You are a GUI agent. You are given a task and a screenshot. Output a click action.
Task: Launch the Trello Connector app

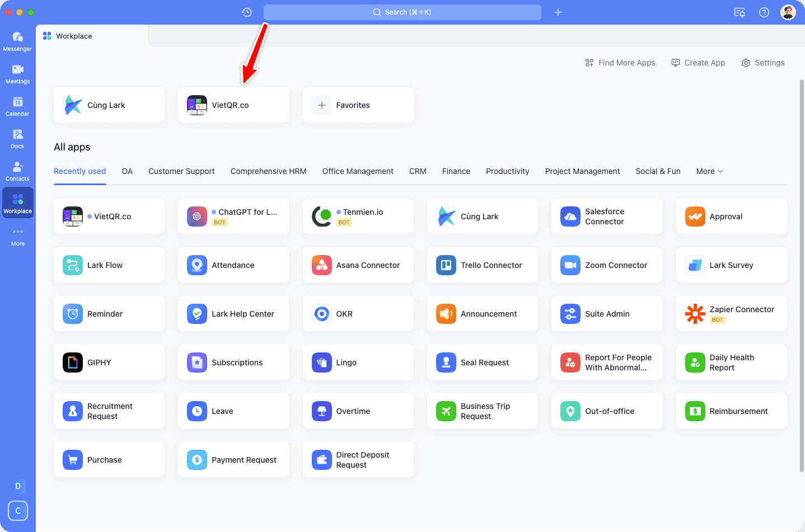pyautogui.click(x=482, y=265)
